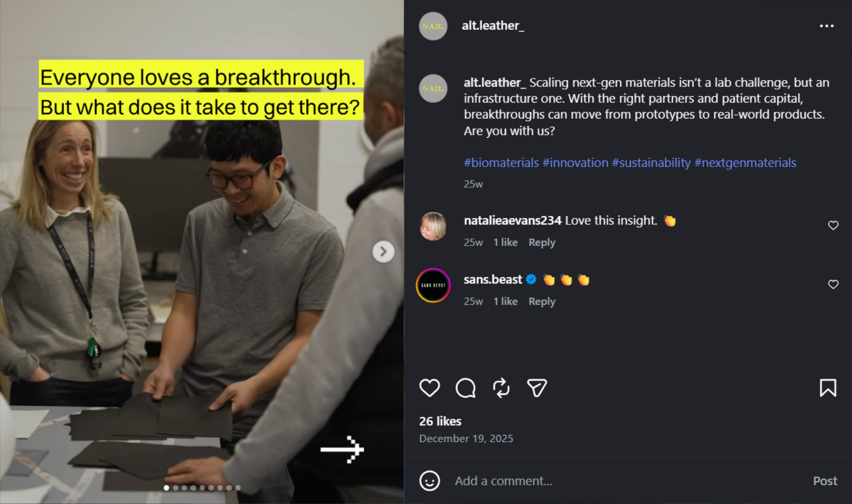Screen dimensions: 852x504
Task: Share the post with the paper plane icon
Action: [x=537, y=388]
